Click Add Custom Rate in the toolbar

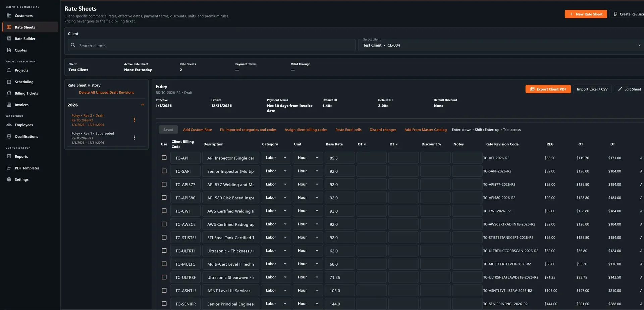[x=197, y=130]
